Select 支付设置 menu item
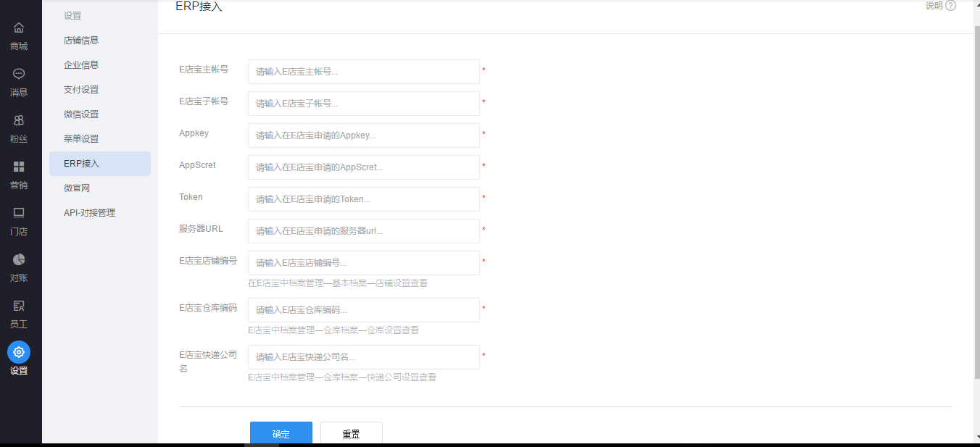Viewport: 980px width, 447px height. pyautogui.click(x=81, y=90)
